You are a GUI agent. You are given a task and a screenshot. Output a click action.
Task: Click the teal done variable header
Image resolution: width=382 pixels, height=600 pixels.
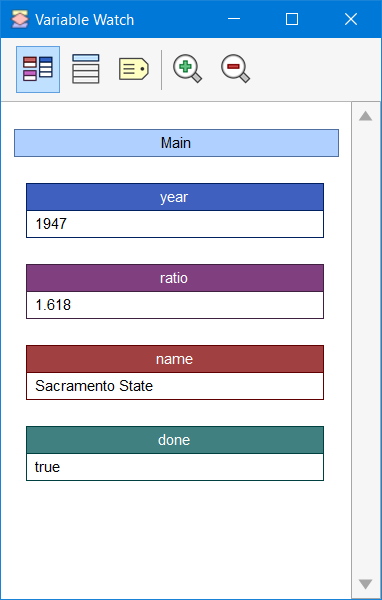175,440
